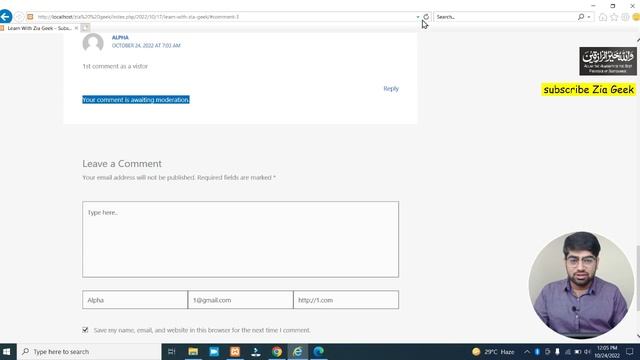640x360 pixels.
Task: Click the email field containing 1@gmail.com
Action: tap(240, 300)
